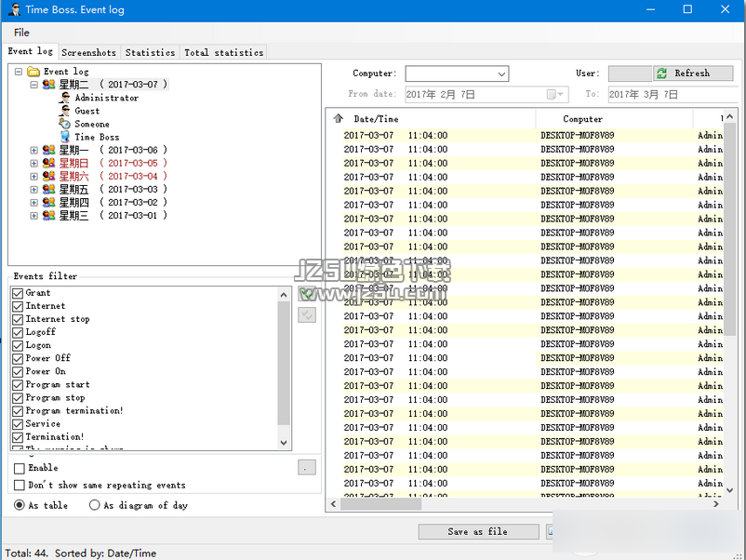Click the Guest user icon
Screen dimensions: 746x560
pyautogui.click(x=65, y=111)
